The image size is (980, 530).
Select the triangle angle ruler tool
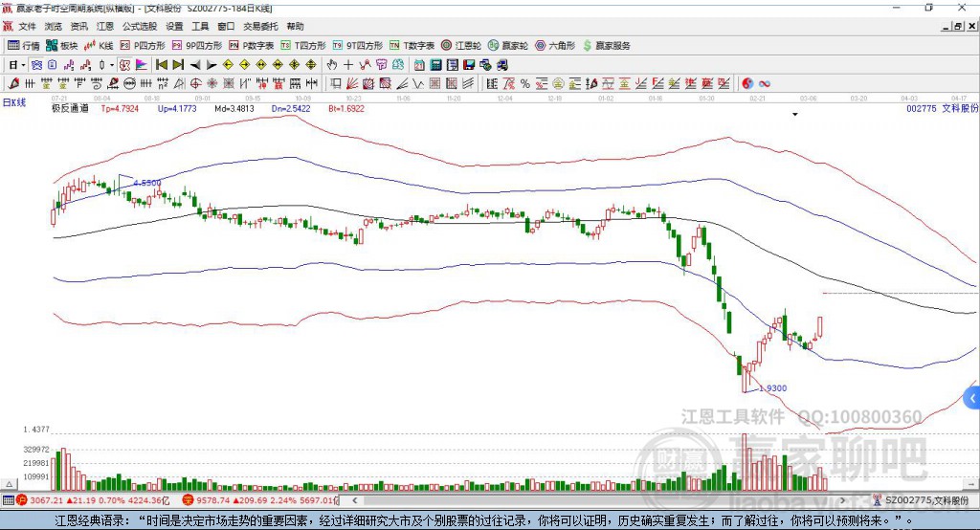[179, 83]
